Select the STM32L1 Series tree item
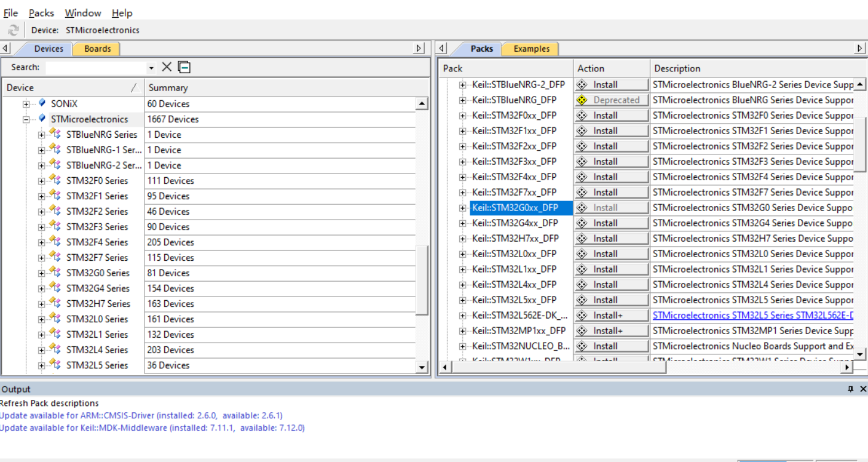The width and height of the screenshot is (868, 462). 97,334
